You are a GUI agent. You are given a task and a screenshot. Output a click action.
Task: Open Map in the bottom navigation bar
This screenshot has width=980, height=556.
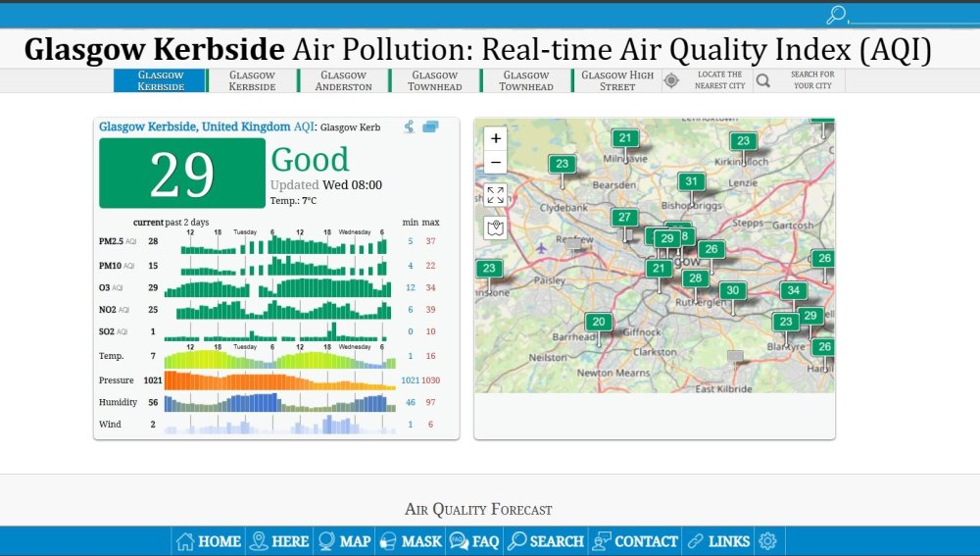[344, 541]
